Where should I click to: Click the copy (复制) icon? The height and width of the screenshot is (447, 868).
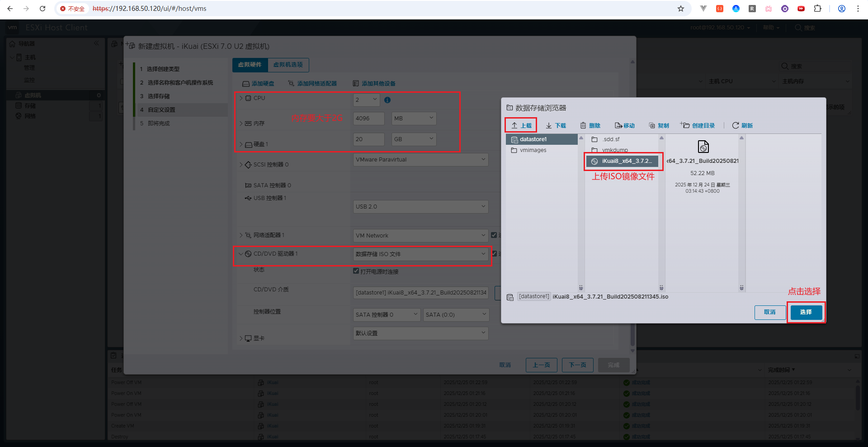[x=652, y=125]
